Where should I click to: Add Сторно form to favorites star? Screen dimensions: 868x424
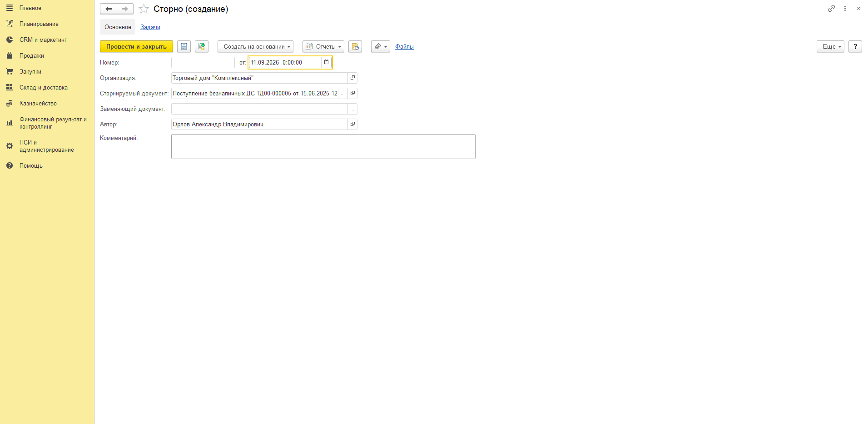(x=144, y=9)
